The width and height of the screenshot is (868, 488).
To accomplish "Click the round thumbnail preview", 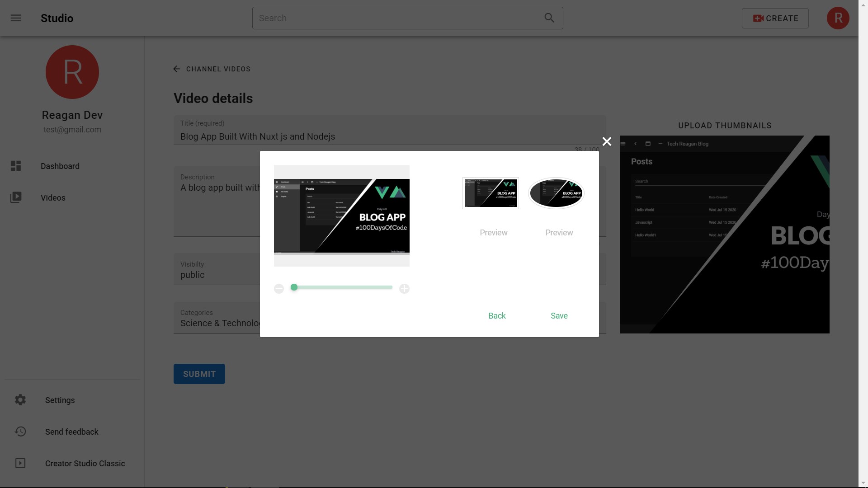I will coord(556,193).
